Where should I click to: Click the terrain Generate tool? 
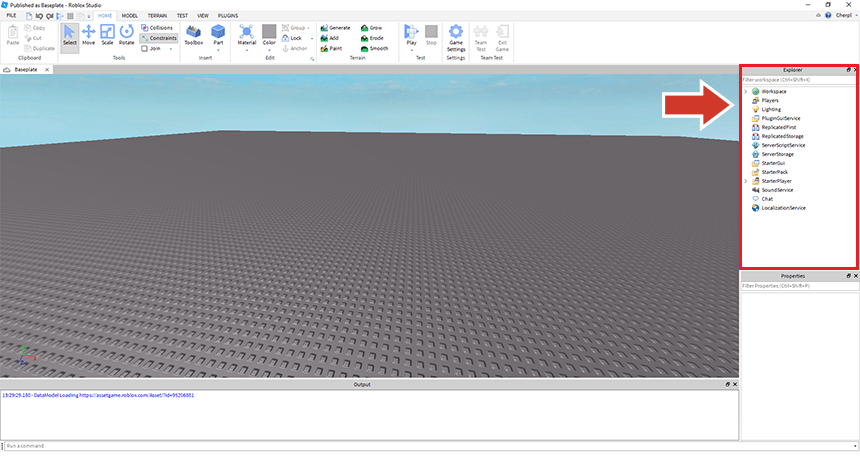(336, 27)
